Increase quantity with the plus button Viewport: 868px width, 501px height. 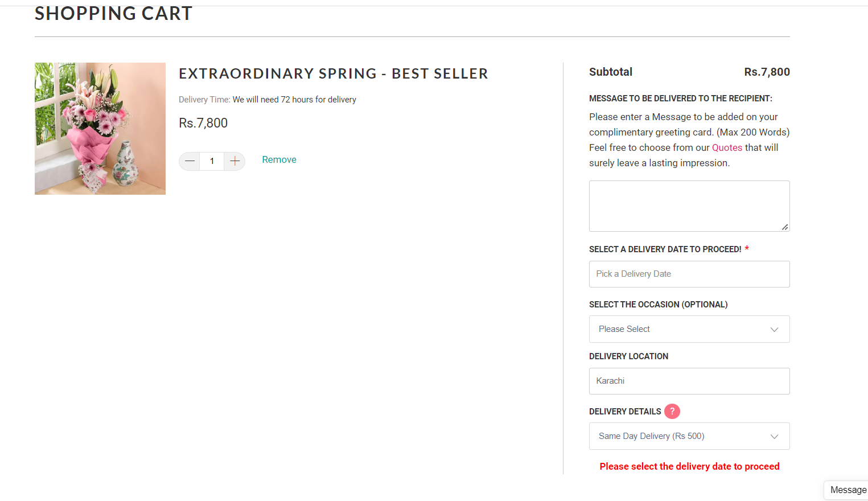235,161
